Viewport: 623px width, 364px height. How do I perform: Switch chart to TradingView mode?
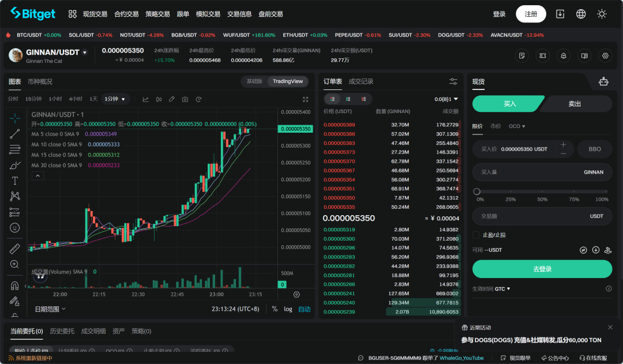click(288, 81)
